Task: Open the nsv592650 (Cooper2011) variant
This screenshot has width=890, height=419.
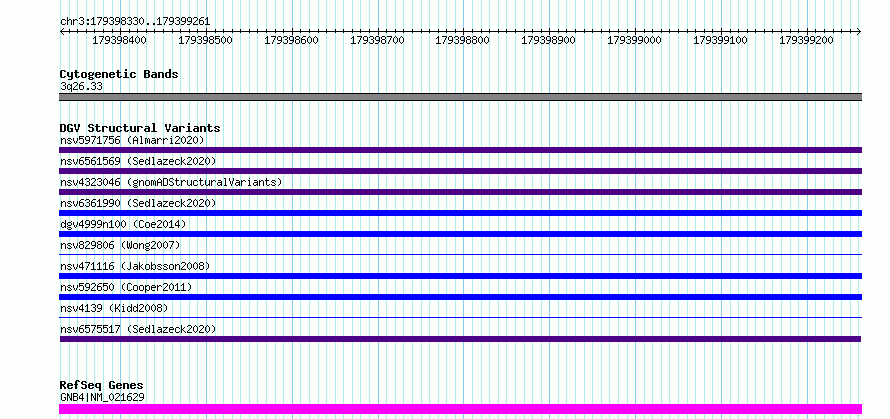Action: point(126,287)
